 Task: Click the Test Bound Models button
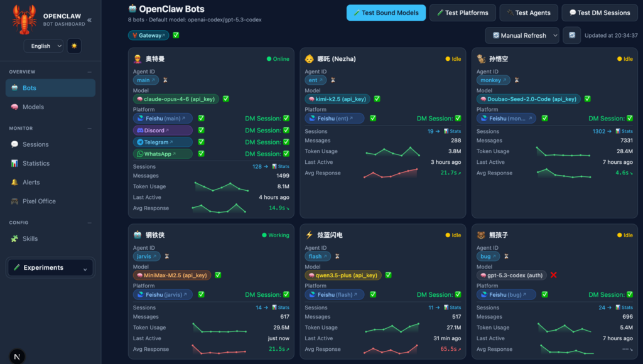point(386,13)
